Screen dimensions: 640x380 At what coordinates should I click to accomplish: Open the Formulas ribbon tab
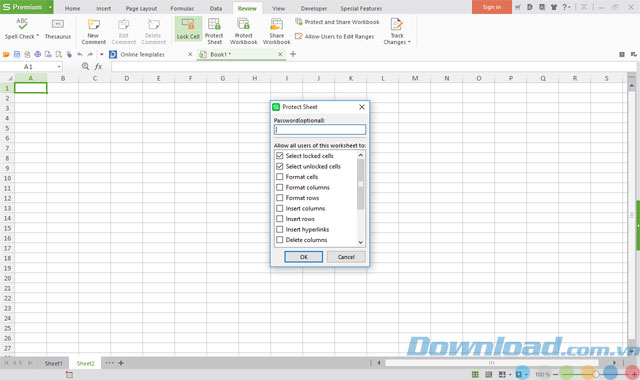[182, 8]
